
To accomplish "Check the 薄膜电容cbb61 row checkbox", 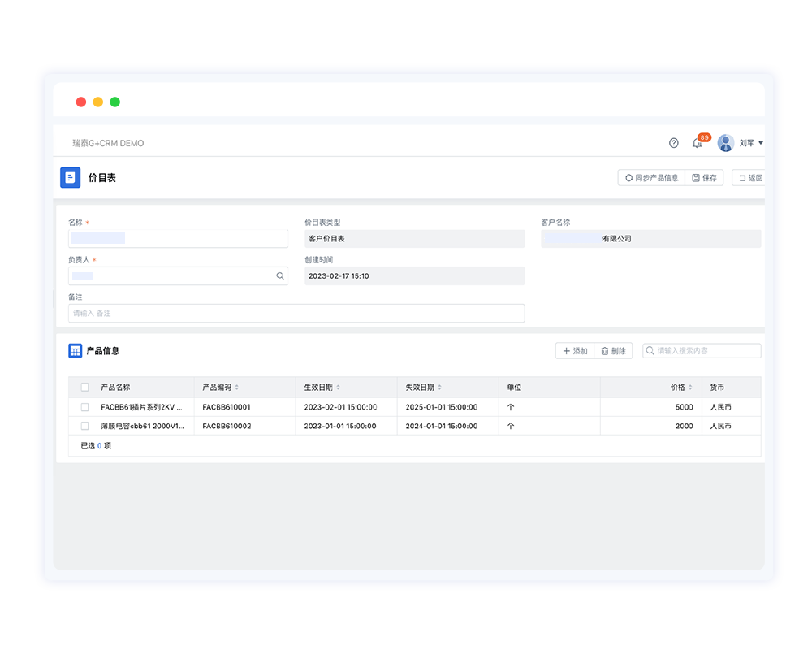I will point(85,426).
